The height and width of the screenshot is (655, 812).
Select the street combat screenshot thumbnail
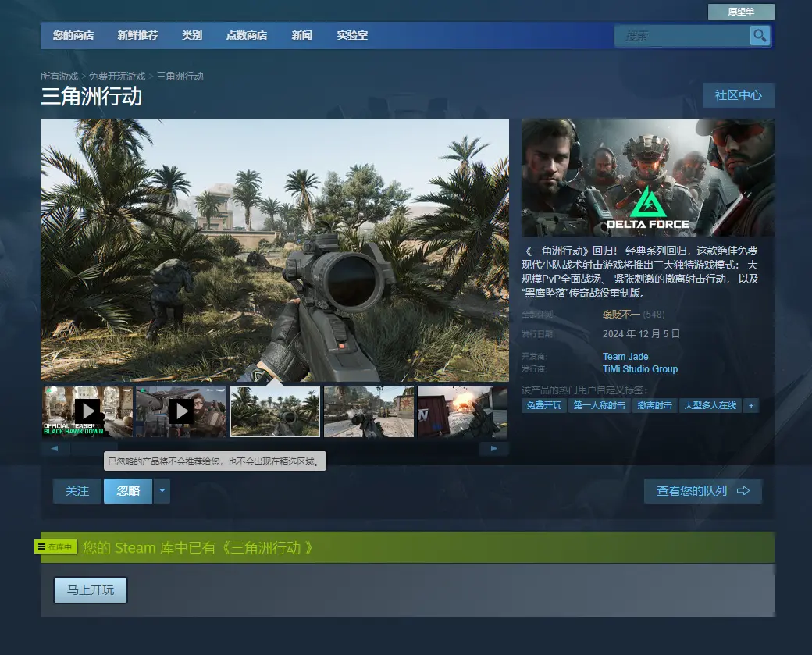[x=369, y=411]
